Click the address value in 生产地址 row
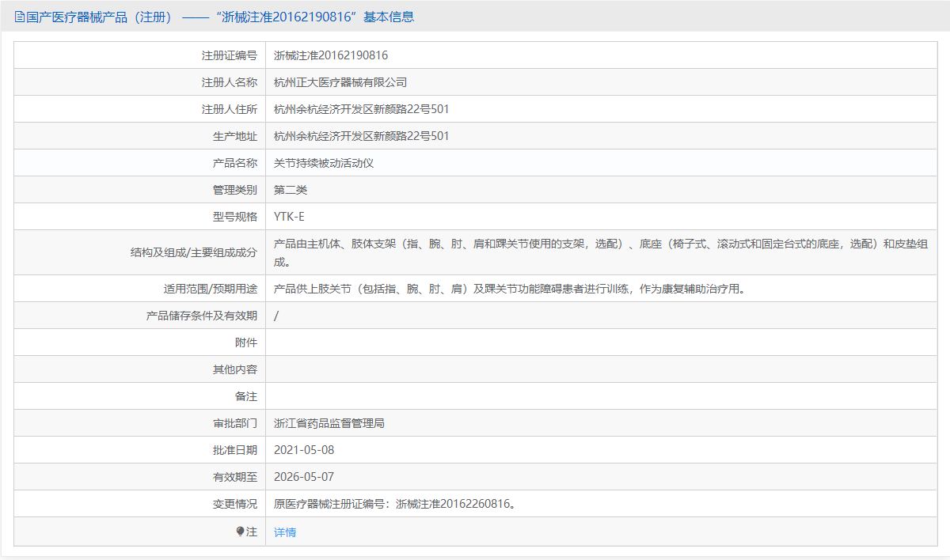Image resolution: width=950 pixels, height=560 pixels. pyautogui.click(x=362, y=136)
